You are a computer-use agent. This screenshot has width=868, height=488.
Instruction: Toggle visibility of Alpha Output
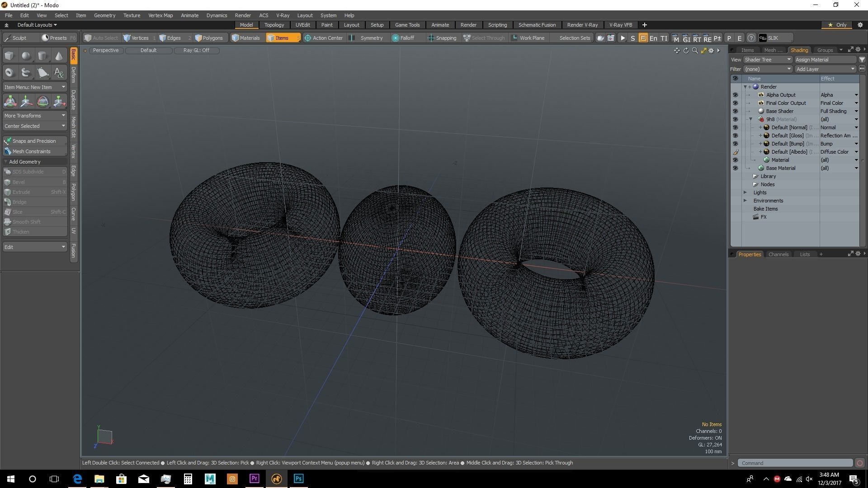(735, 95)
